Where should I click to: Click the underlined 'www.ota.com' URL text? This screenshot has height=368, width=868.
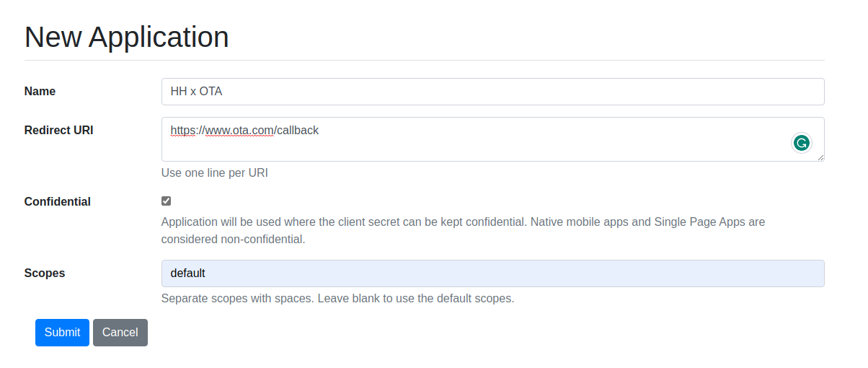click(x=239, y=131)
